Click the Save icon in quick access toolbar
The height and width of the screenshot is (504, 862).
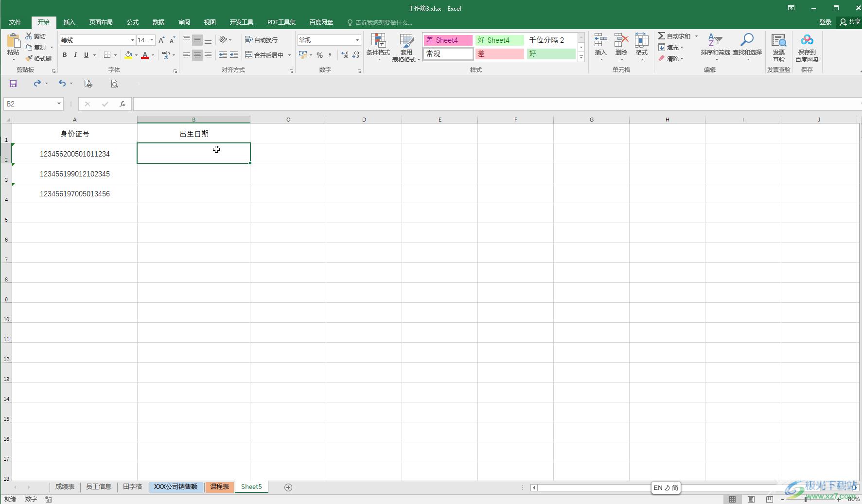click(x=13, y=84)
